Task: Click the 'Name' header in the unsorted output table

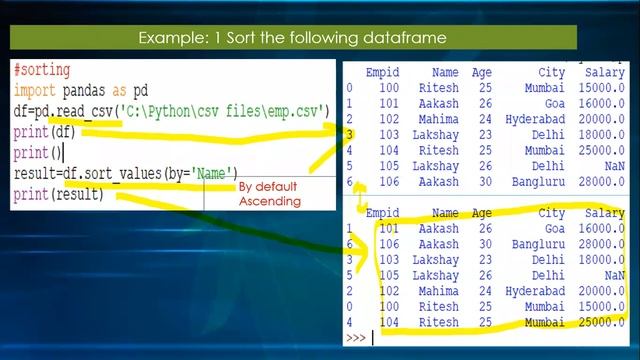Action: [445, 72]
